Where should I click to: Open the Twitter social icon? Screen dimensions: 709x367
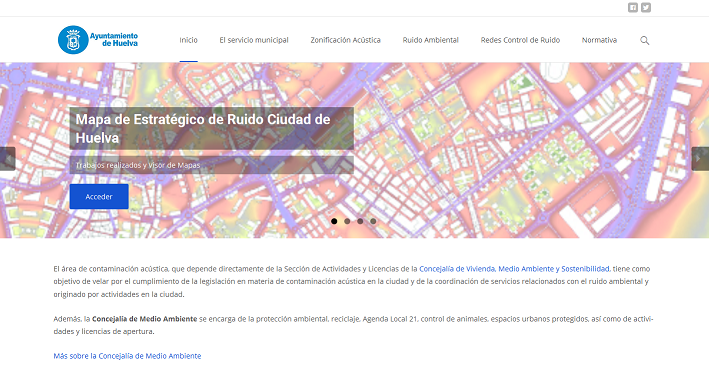coord(646,8)
